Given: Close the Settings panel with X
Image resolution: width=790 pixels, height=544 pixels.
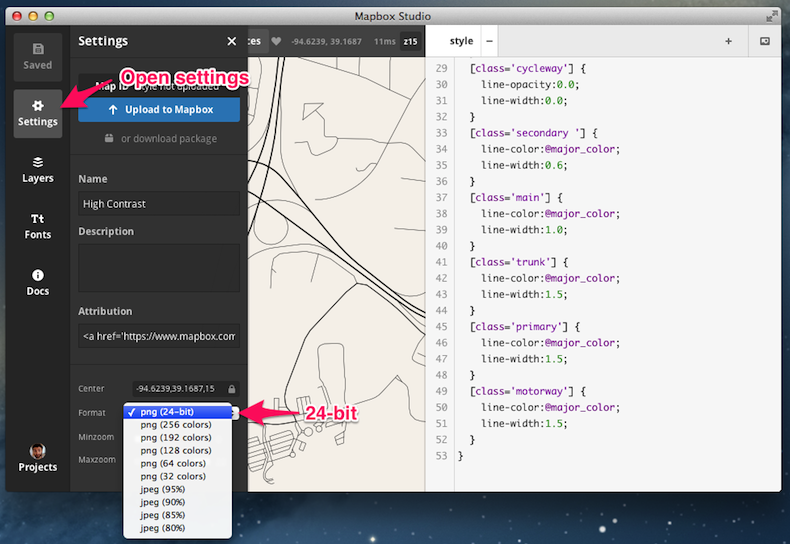Looking at the screenshot, I should (x=232, y=41).
